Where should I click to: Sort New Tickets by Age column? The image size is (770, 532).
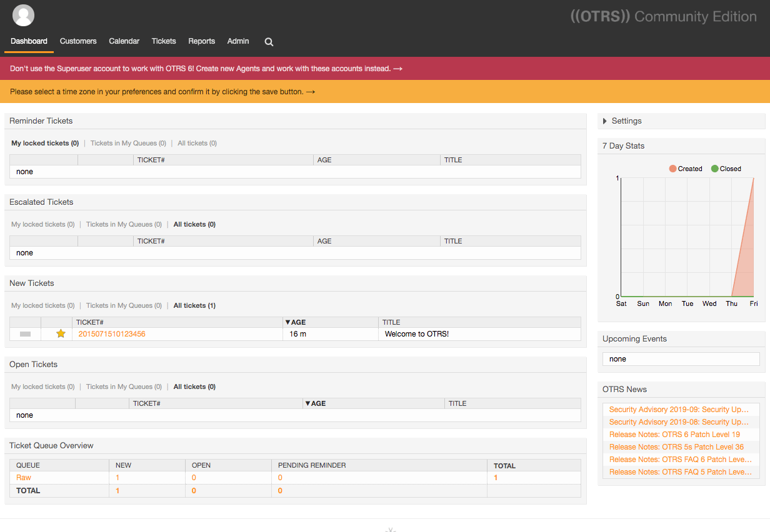[x=296, y=322]
